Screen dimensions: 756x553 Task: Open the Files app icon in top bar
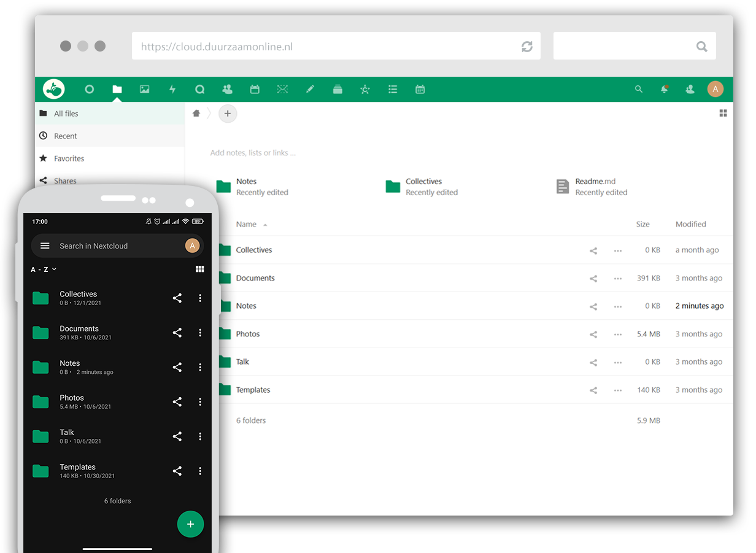click(x=117, y=90)
